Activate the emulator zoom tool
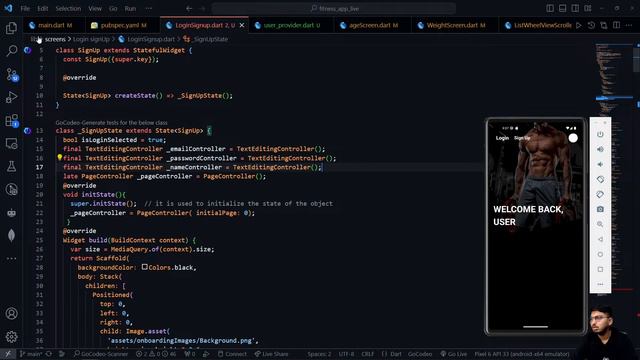Screen dimensions: 640x360 coord(600,224)
